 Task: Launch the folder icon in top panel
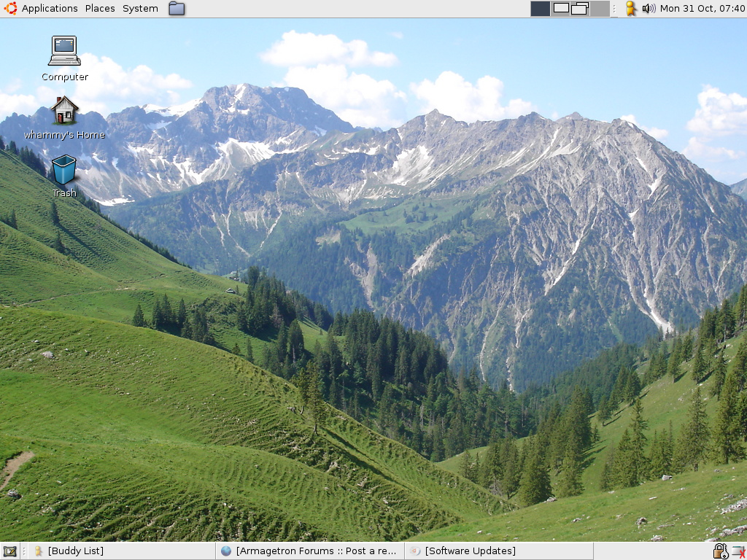point(177,9)
